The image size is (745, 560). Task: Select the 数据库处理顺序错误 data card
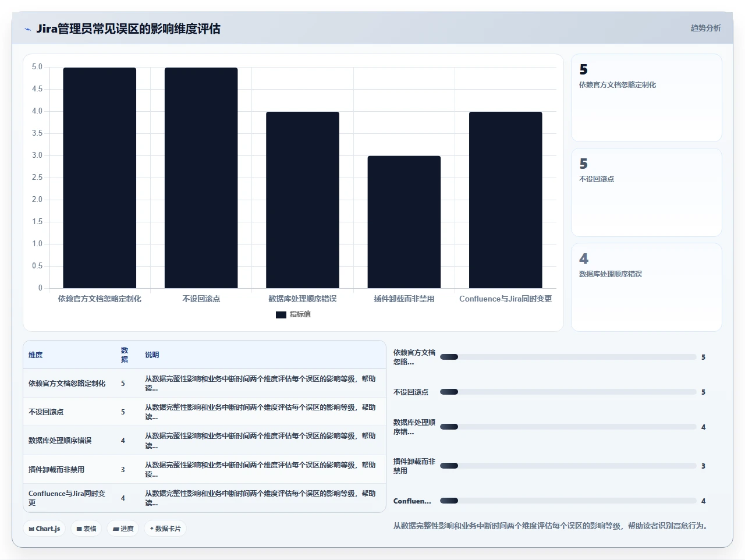[x=647, y=287]
